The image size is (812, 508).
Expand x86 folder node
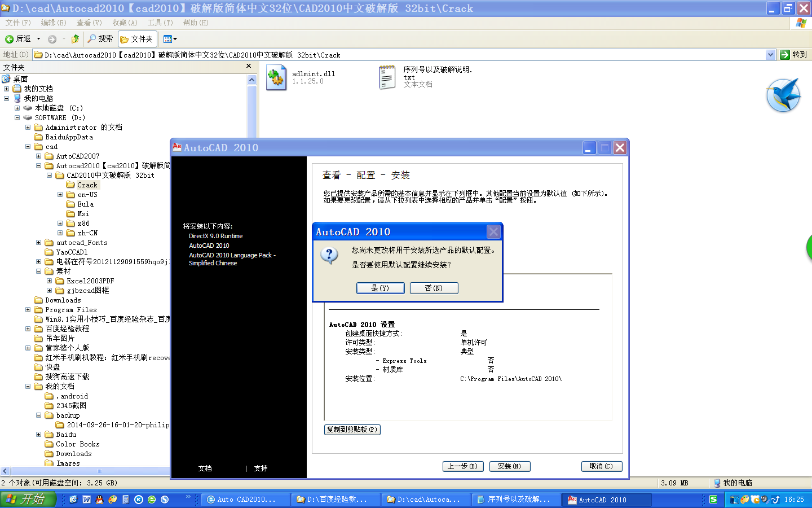pyautogui.click(x=60, y=223)
